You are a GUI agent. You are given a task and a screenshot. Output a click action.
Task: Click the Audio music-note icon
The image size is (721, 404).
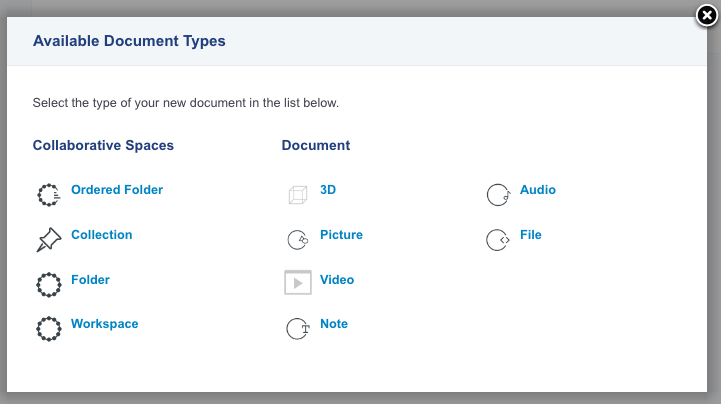(x=498, y=195)
